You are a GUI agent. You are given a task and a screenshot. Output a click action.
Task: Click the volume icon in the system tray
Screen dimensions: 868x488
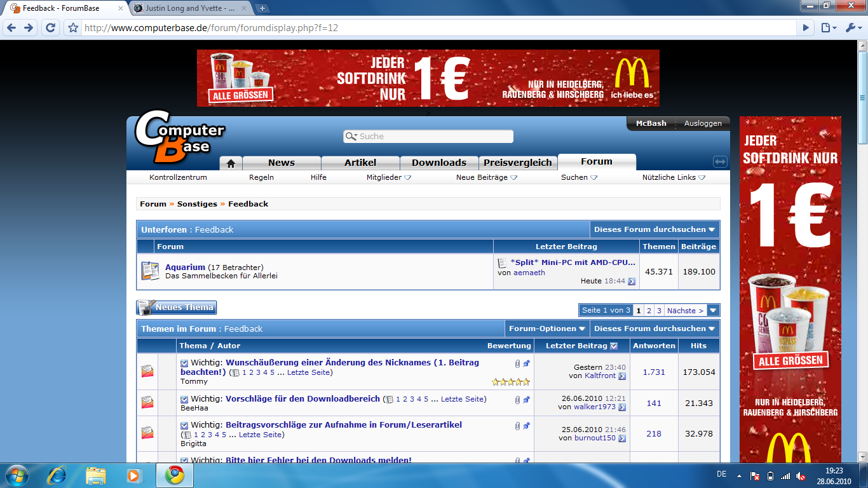point(801,475)
